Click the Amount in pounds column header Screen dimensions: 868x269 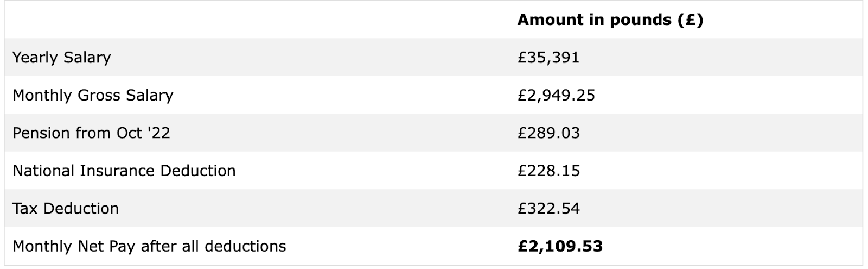point(610,20)
